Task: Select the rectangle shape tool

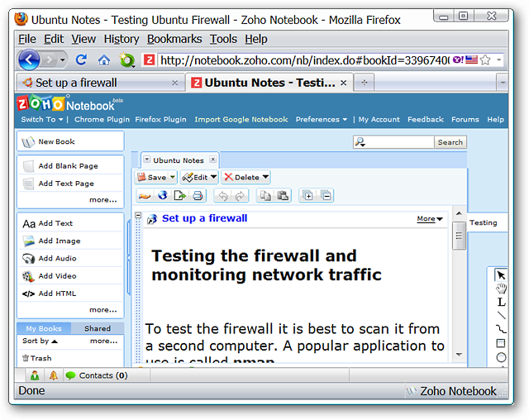Action: click(501, 343)
